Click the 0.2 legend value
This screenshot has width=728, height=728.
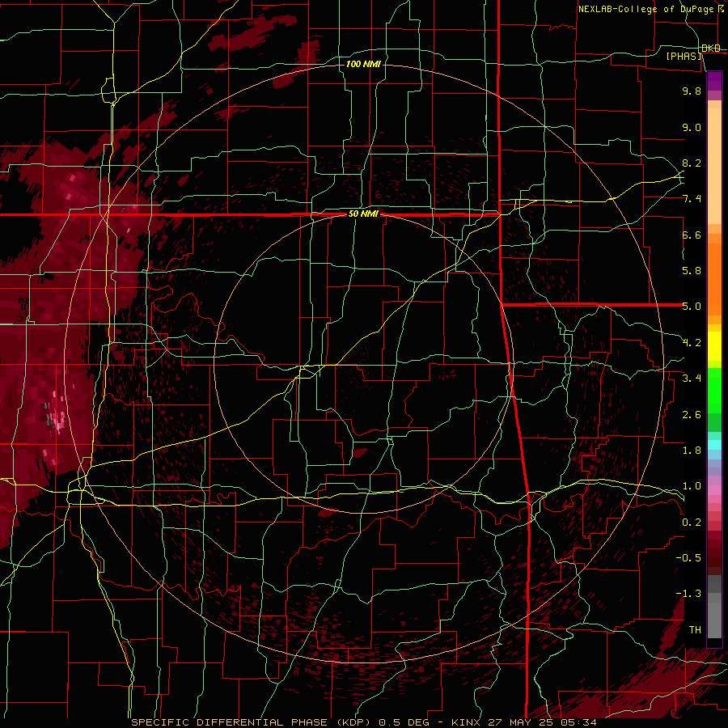pyautogui.click(x=692, y=523)
